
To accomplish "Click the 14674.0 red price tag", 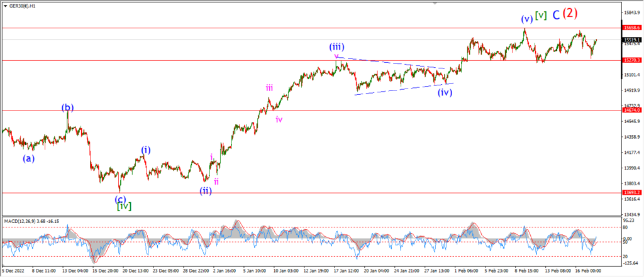I will [631, 110].
